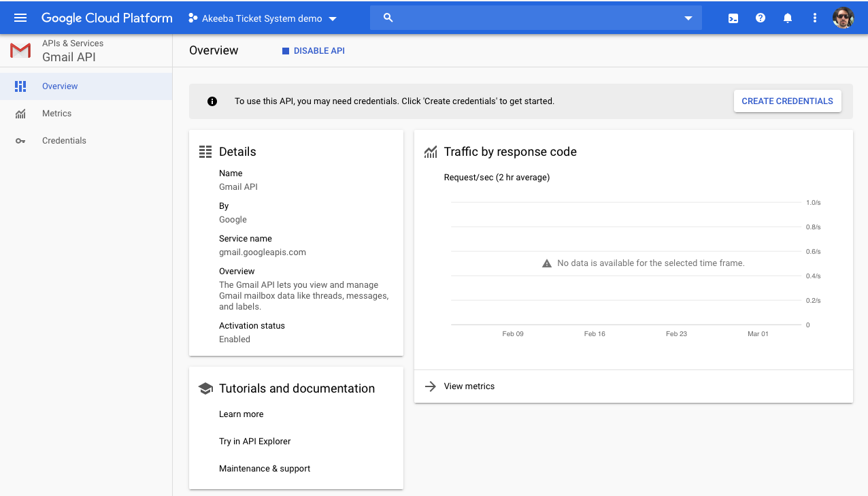
Task: Click the Overview dashboard grid icon
Action: tap(20, 86)
